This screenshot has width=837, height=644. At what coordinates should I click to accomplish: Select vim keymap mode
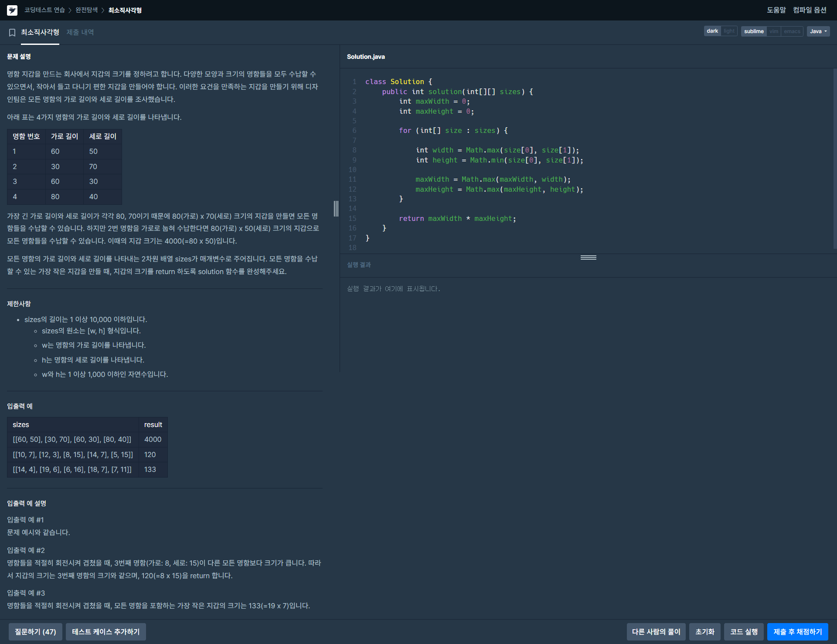pyautogui.click(x=774, y=31)
